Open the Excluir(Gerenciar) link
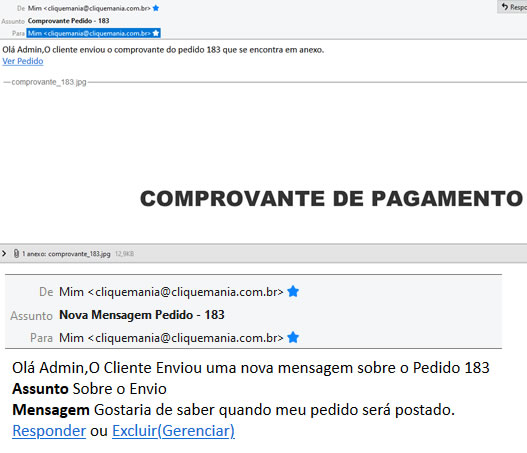Screen dimensions: 527x453 pyautogui.click(x=173, y=431)
